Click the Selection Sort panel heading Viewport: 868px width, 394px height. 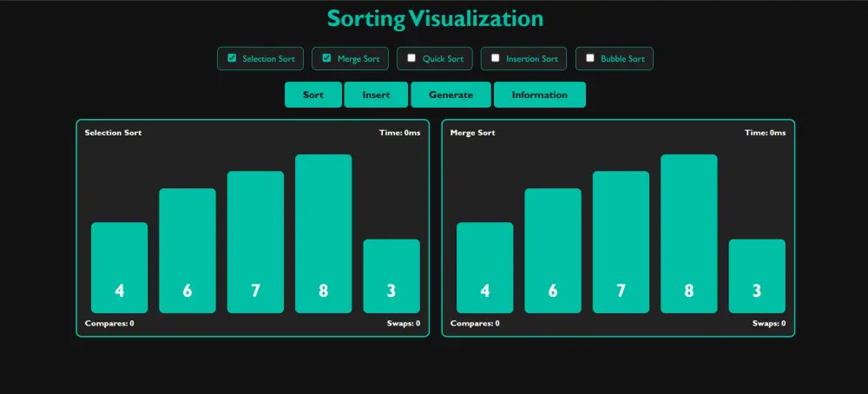pyautogui.click(x=113, y=133)
